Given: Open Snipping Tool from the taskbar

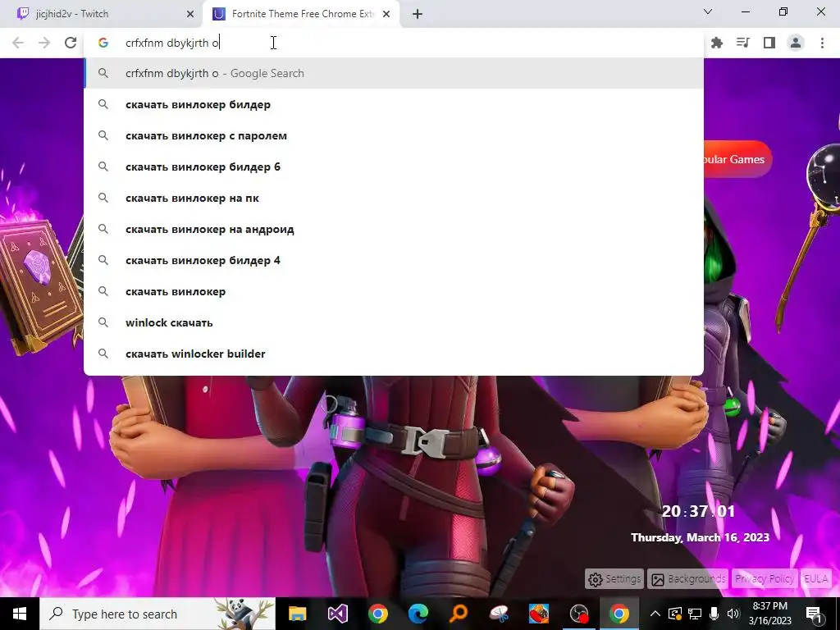Looking at the screenshot, I should [498, 614].
